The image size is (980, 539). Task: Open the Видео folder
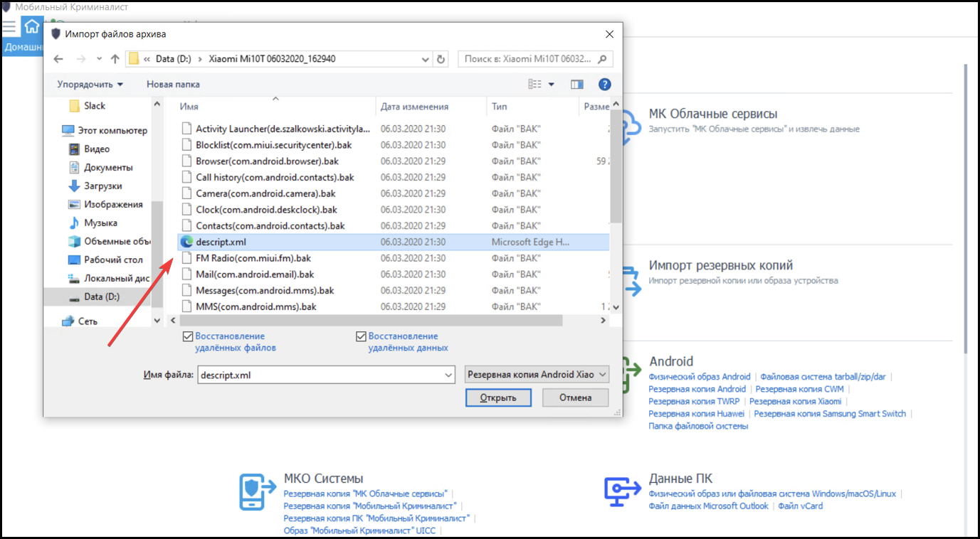(89, 149)
